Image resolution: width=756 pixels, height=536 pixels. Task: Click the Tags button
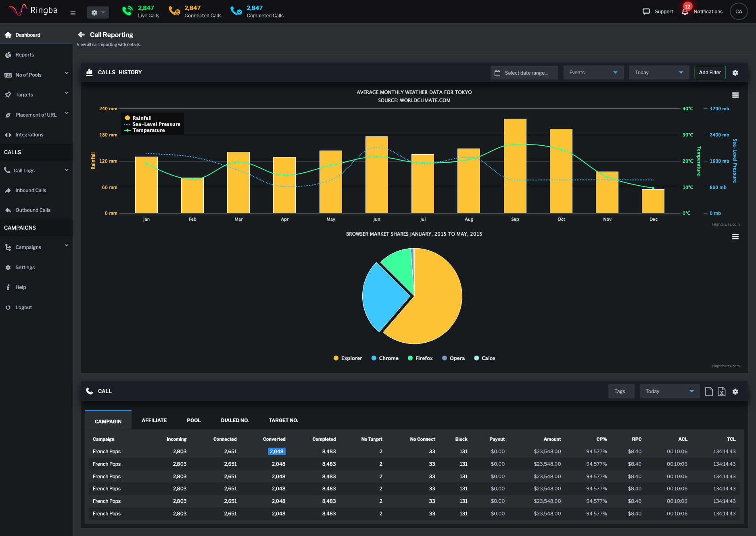620,392
